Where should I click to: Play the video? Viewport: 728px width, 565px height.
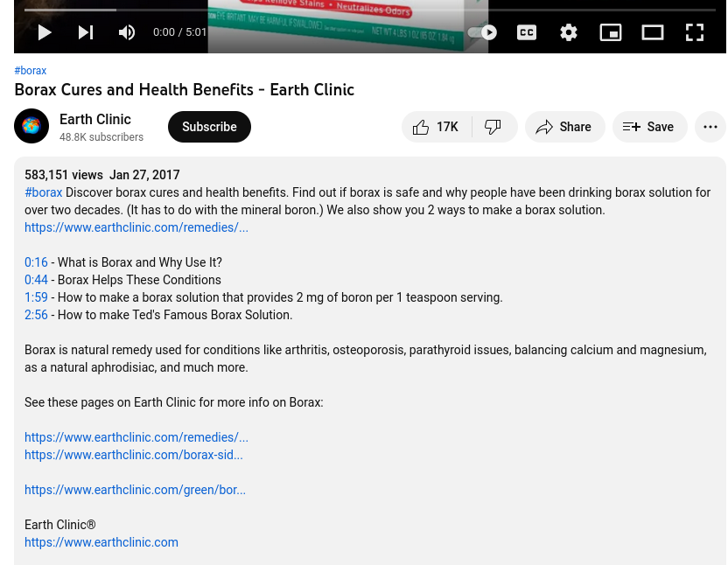tap(44, 32)
